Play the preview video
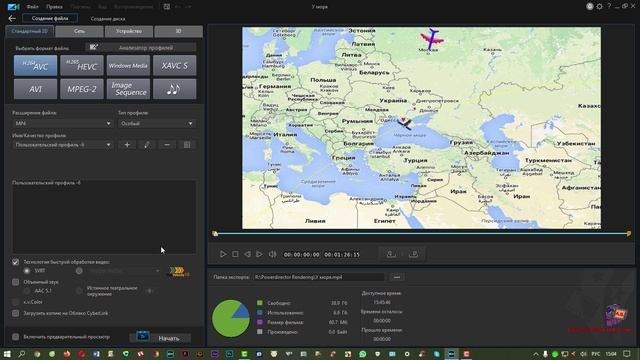This screenshot has width=640, height=360. point(223,254)
